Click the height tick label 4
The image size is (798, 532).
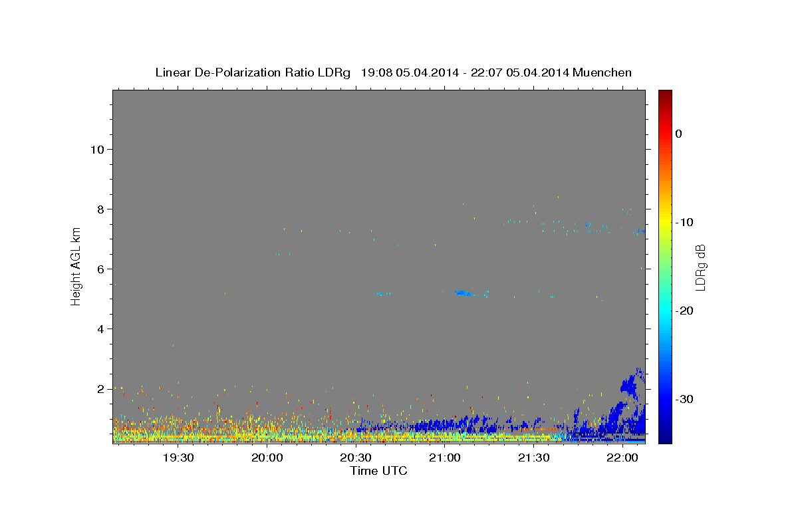pos(100,329)
